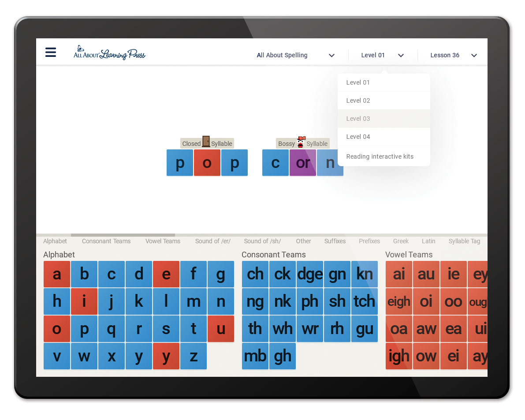The width and height of the screenshot is (525, 420).
Task: Pick the 'ch' consonant team tile
Action: pos(255,274)
